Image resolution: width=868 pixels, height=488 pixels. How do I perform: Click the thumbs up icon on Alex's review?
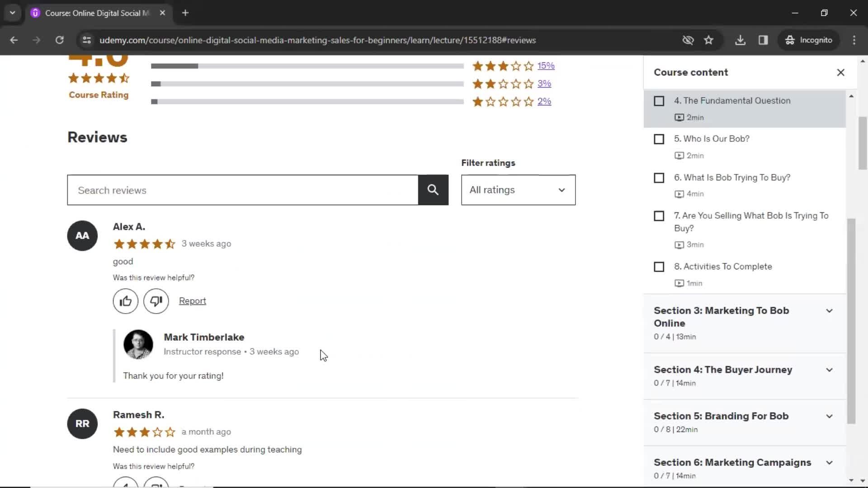(x=126, y=301)
